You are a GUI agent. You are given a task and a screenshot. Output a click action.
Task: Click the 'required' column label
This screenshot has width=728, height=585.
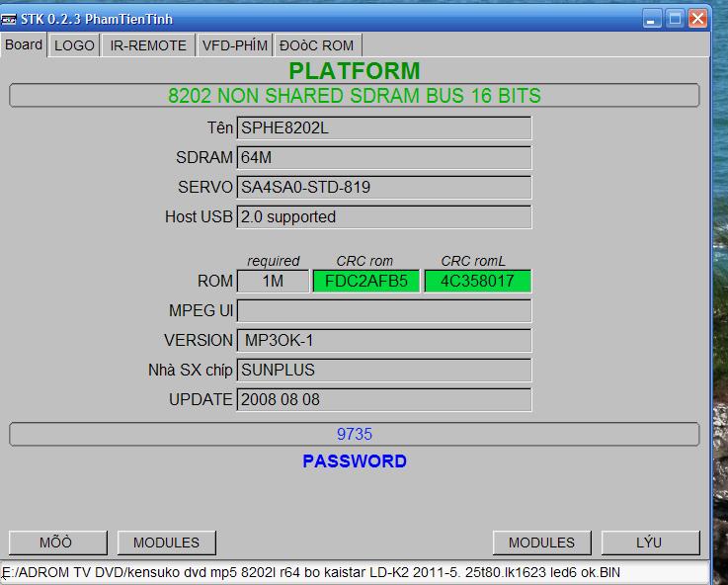coord(273,261)
